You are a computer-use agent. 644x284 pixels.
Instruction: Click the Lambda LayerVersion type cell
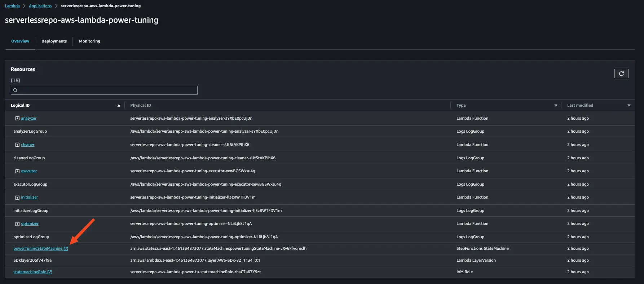(476, 260)
